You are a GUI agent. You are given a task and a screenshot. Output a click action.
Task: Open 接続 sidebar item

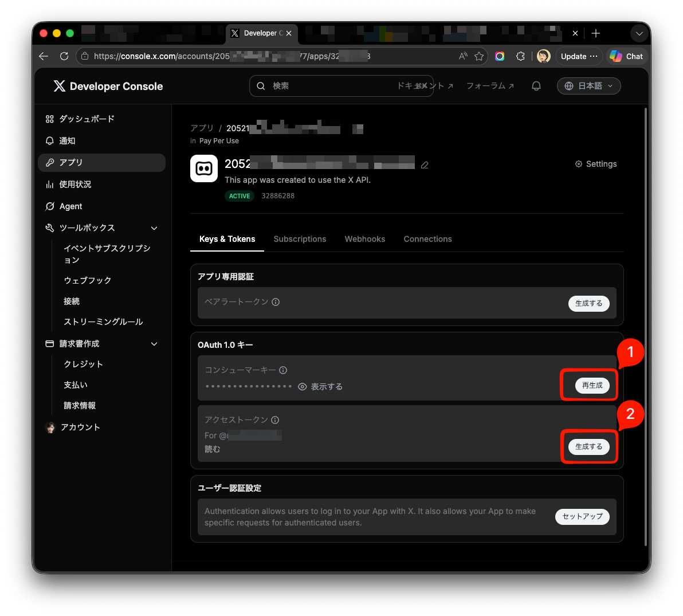72,301
